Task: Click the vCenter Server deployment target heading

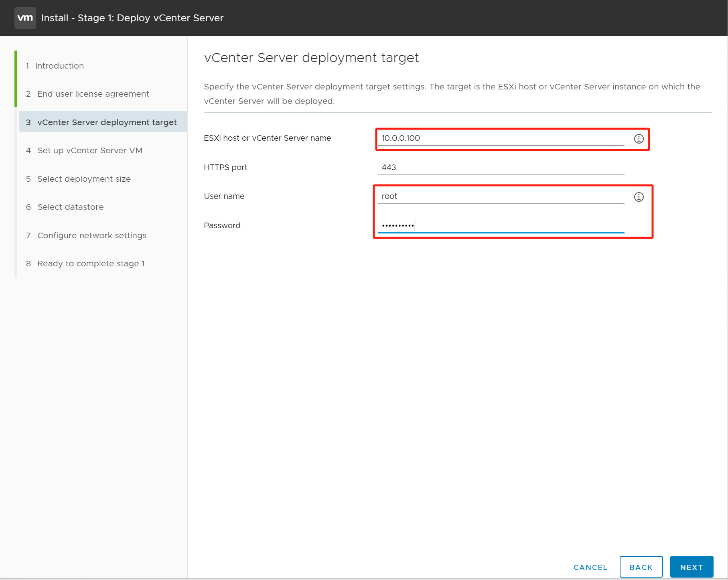Action: (x=311, y=58)
